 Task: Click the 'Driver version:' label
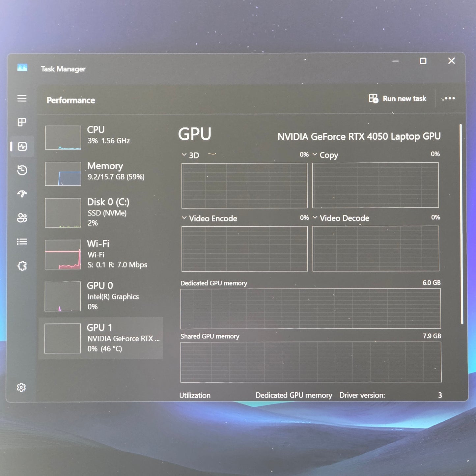(x=362, y=395)
